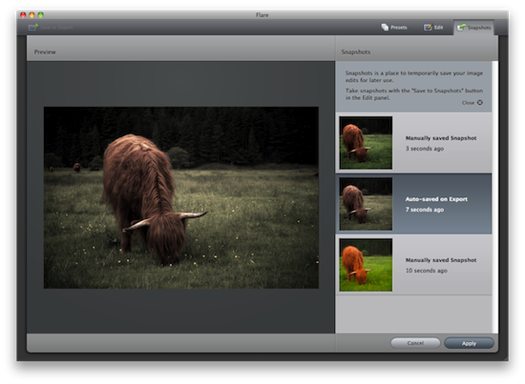525x384 pixels.
Task: Click the Cancel button
Action: point(415,343)
